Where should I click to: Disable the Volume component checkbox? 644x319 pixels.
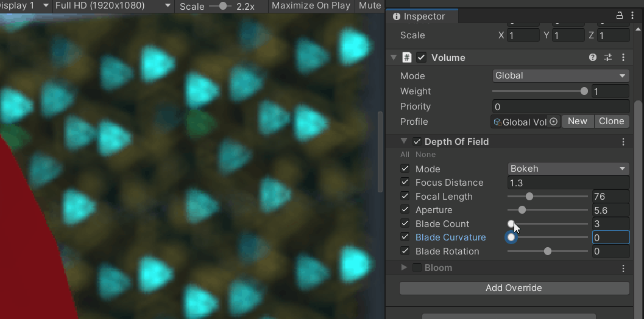(x=421, y=57)
